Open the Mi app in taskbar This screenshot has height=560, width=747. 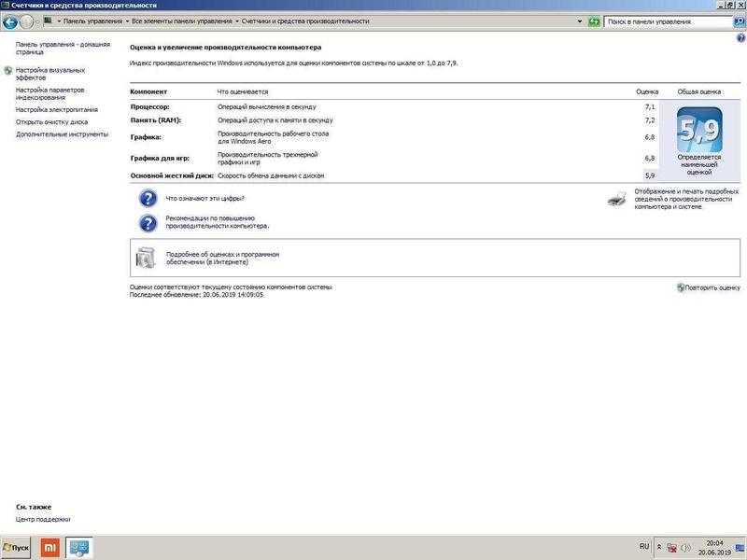click(x=50, y=548)
